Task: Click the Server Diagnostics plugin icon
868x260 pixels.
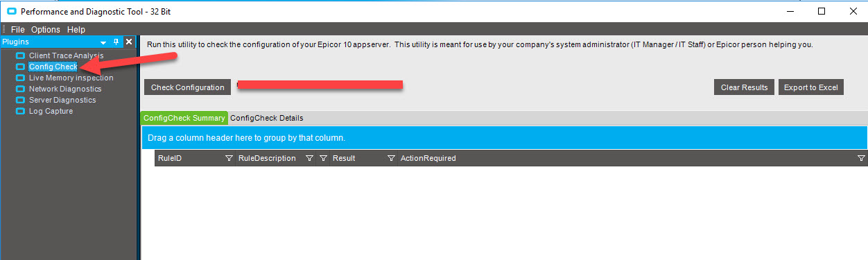Action: click(20, 100)
